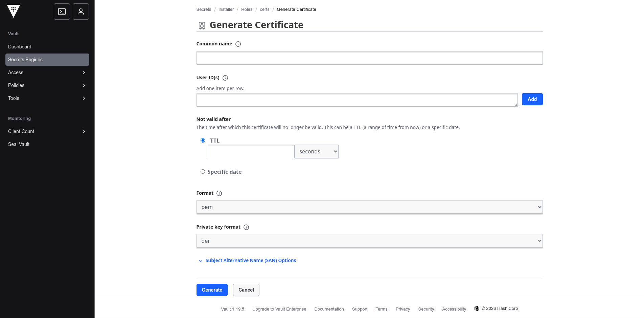Expand the Access sidebar menu
644x318 pixels.
point(47,72)
